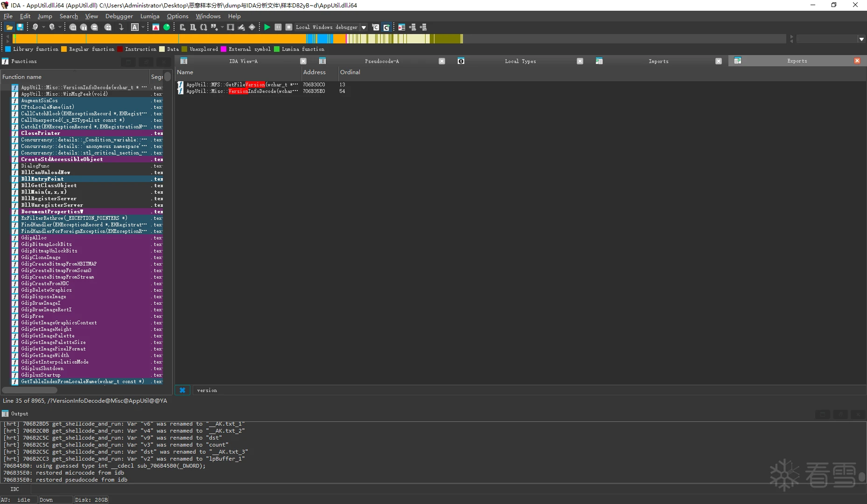Open the back-history dropdown arrow
Image resolution: width=867 pixels, height=504 pixels.
coord(43,28)
